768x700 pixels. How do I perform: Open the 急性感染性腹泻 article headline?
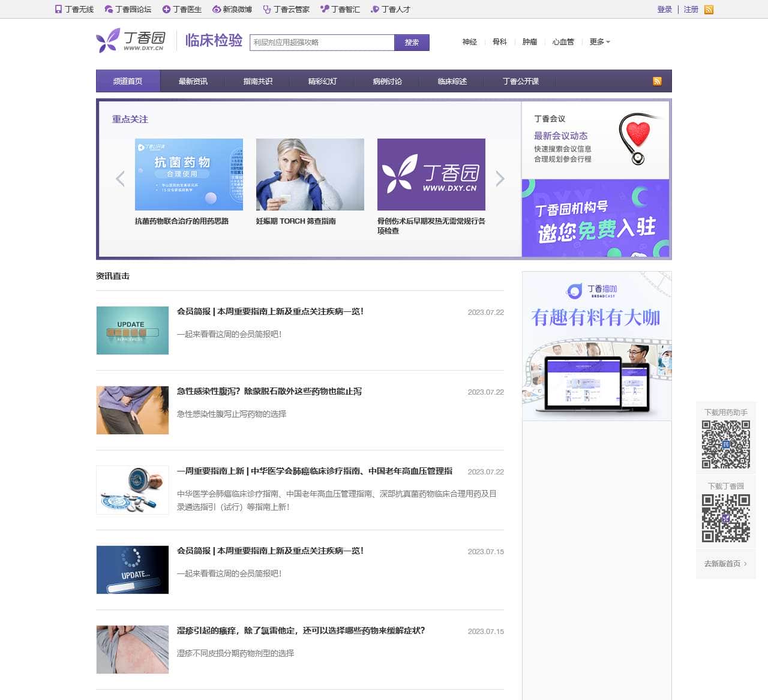click(x=269, y=392)
